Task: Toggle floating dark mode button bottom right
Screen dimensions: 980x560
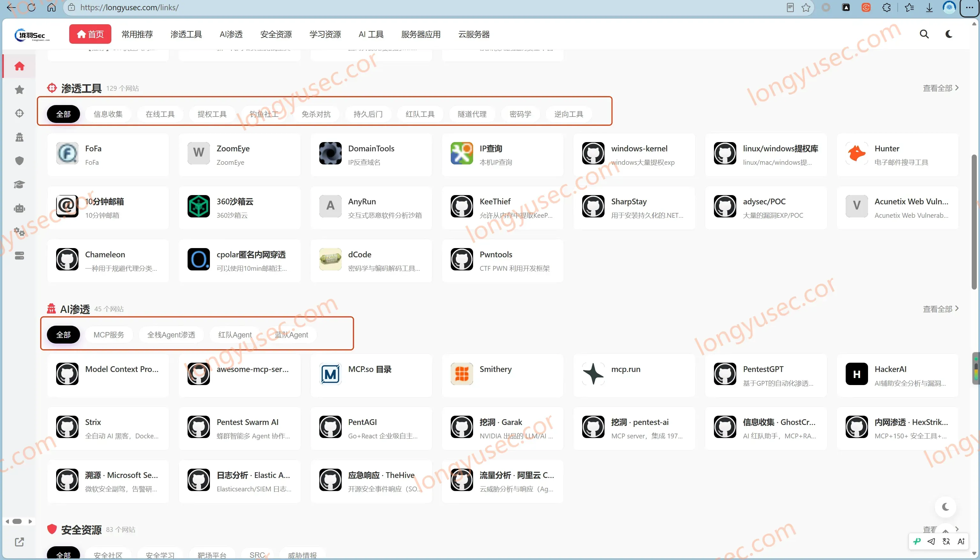Action: (x=946, y=507)
